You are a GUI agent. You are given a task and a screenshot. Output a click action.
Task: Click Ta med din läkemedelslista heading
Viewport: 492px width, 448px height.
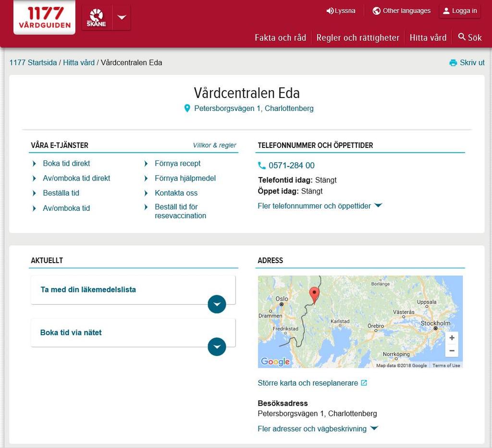click(88, 290)
